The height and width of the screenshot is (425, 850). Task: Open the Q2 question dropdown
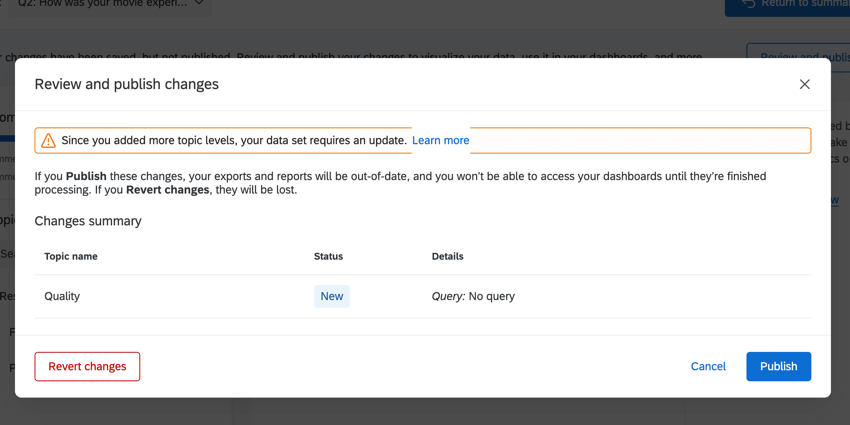point(110,4)
